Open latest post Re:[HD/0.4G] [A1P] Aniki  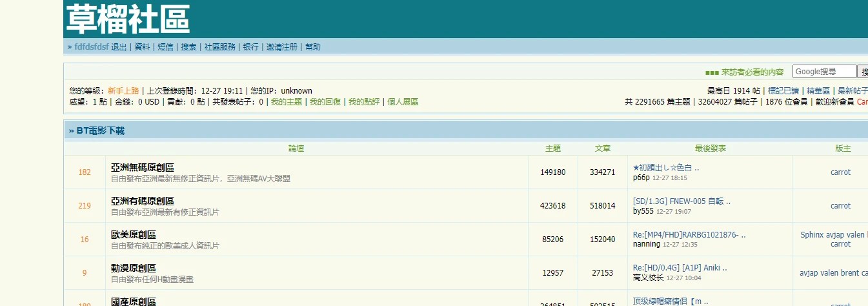680,269
